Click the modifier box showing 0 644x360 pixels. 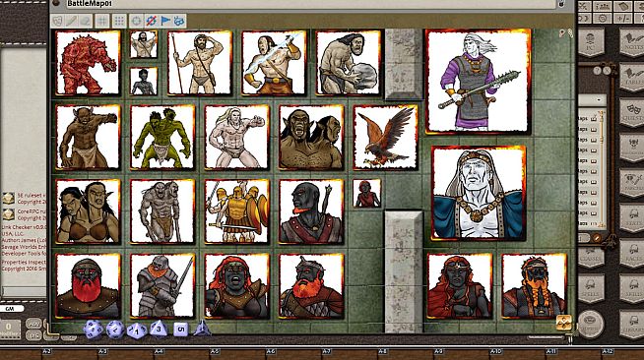[x=10, y=330]
